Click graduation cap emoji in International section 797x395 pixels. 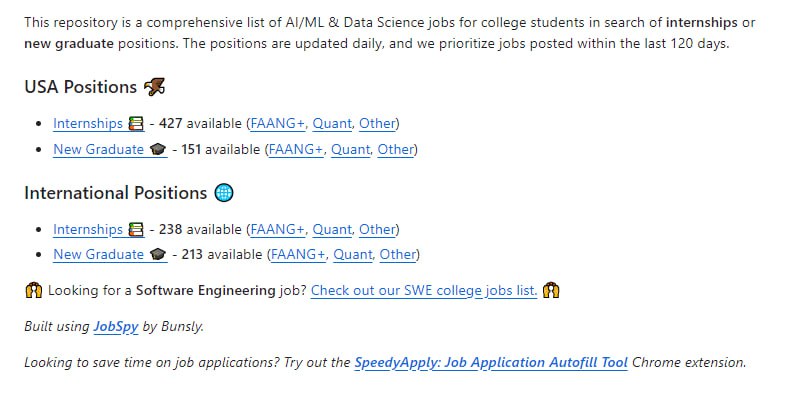pyautogui.click(x=158, y=254)
